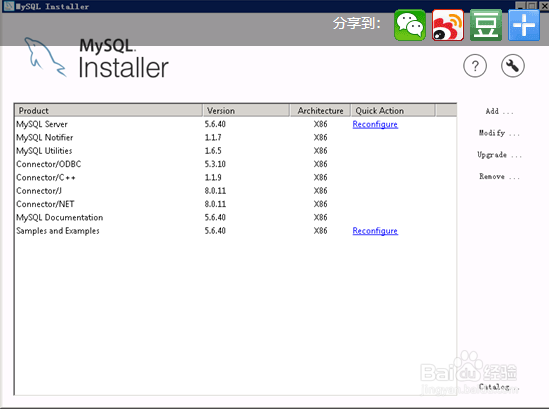
Task: Sort by the Architecture column header
Action: click(320, 111)
